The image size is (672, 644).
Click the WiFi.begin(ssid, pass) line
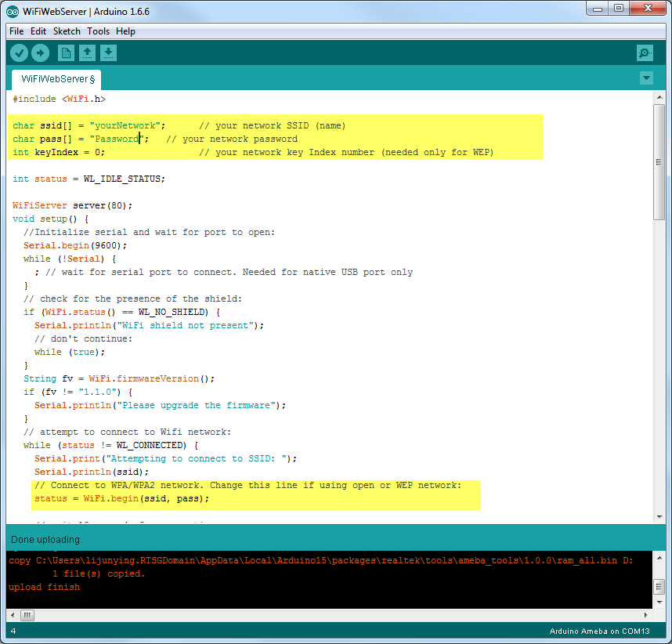click(122, 498)
